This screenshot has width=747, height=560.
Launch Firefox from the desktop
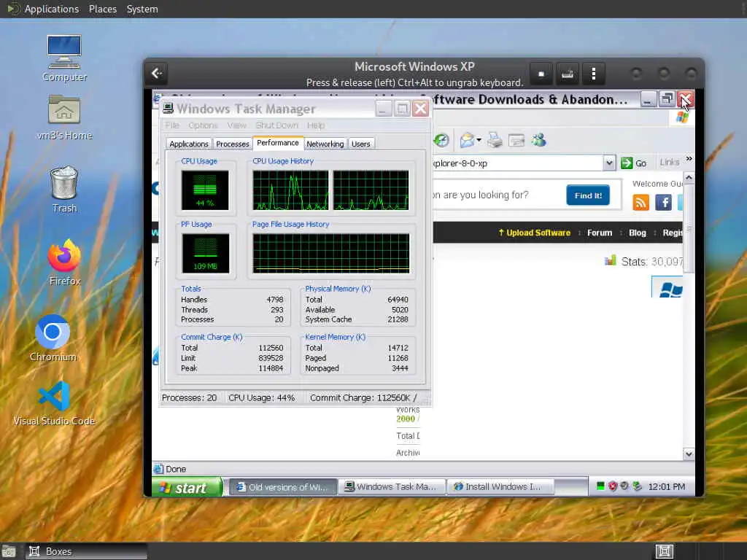(64, 262)
